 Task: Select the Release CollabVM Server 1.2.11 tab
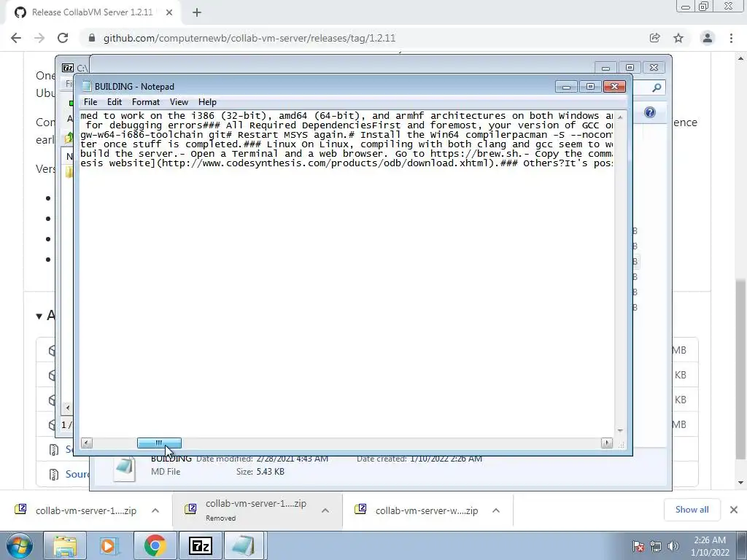[x=93, y=12]
